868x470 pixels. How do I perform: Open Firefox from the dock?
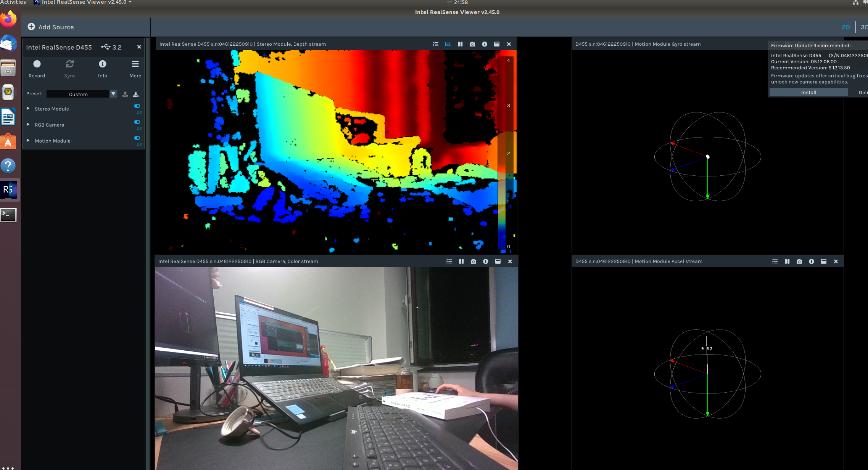coord(8,19)
